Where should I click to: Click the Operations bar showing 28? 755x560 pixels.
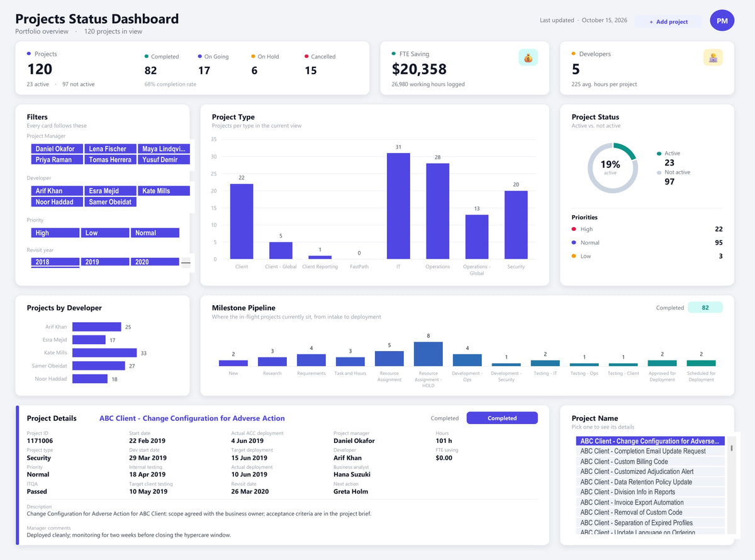point(437,211)
